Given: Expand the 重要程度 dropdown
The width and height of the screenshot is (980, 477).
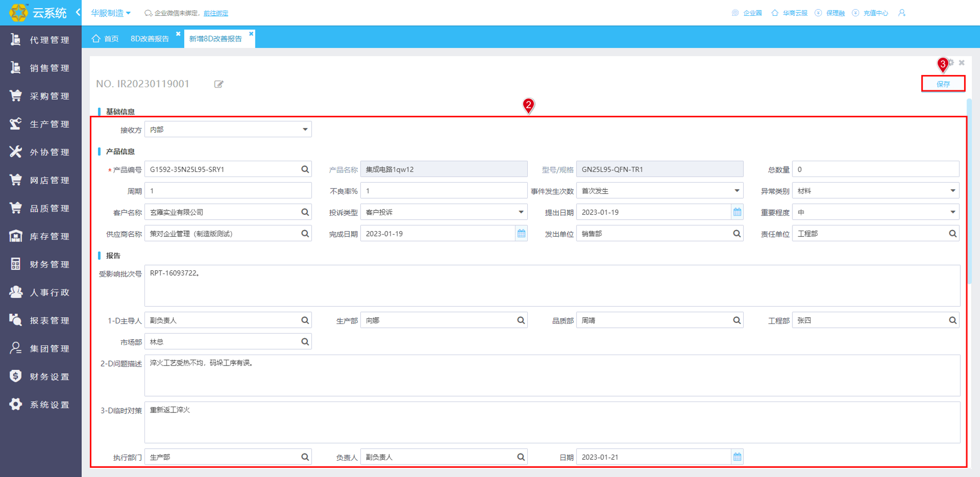Looking at the screenshot, I should tap(953, 212).
